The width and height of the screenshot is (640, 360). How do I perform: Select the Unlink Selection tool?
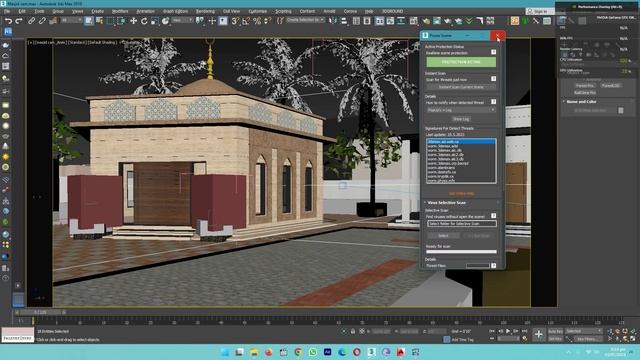click(x=42, y=21)
